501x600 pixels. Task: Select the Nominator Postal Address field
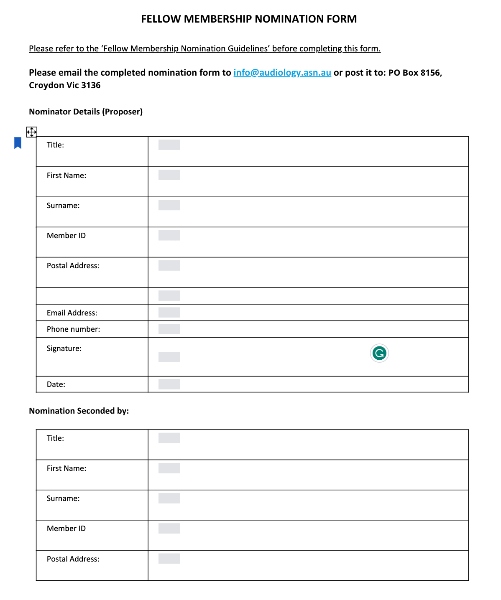point(169,266)
